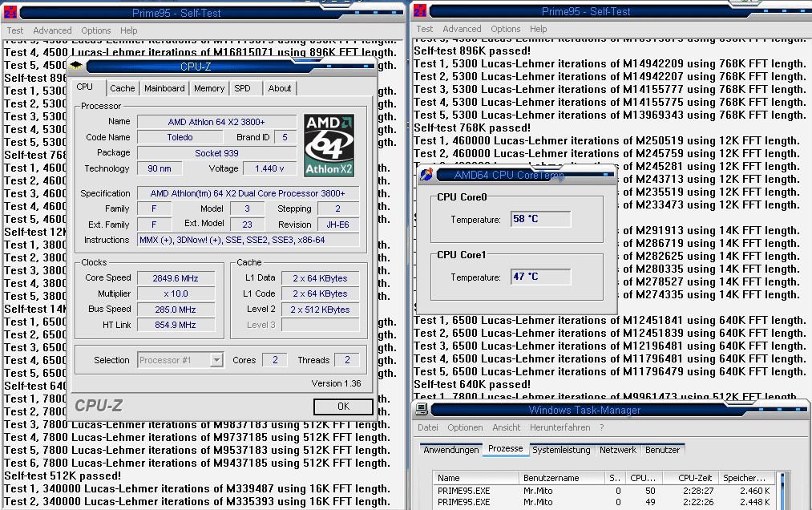Click the Level 2 cache value '2 x 512 KBytes'
The image size is (812, 510).
coord(320,310)
